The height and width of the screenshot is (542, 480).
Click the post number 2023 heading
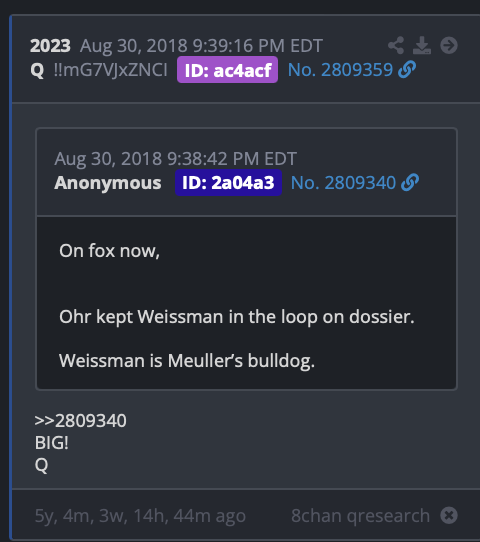(50, 46)
